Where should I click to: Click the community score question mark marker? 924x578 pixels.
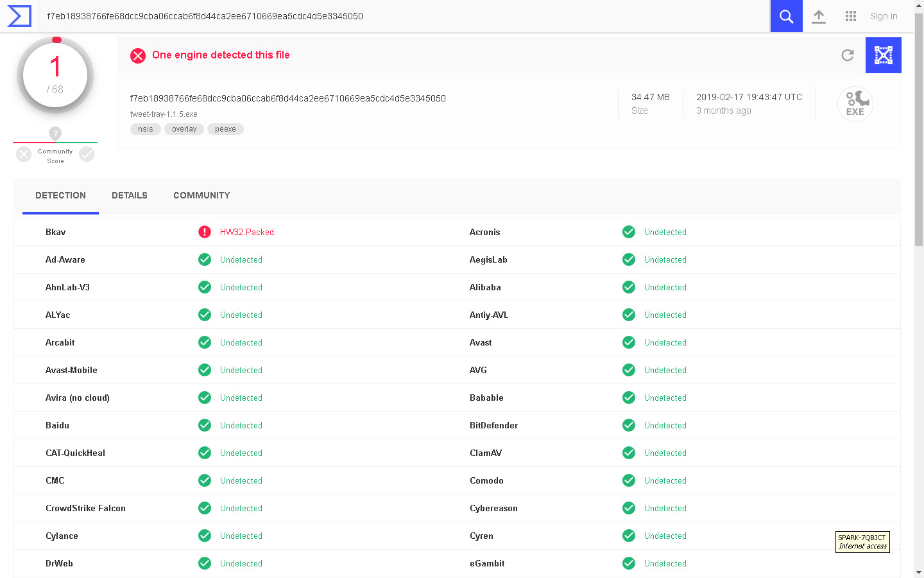55,134
